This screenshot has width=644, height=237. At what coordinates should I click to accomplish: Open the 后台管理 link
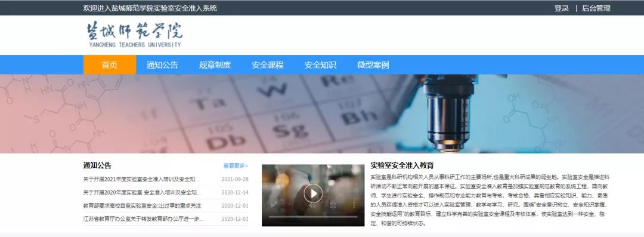[x=596, y=8]
